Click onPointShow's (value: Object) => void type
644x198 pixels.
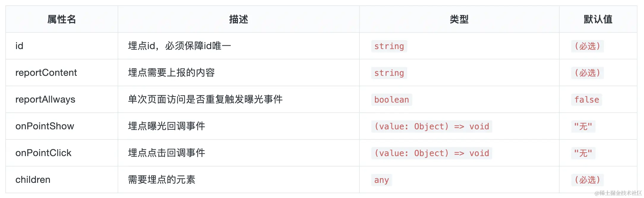point(431,127)
